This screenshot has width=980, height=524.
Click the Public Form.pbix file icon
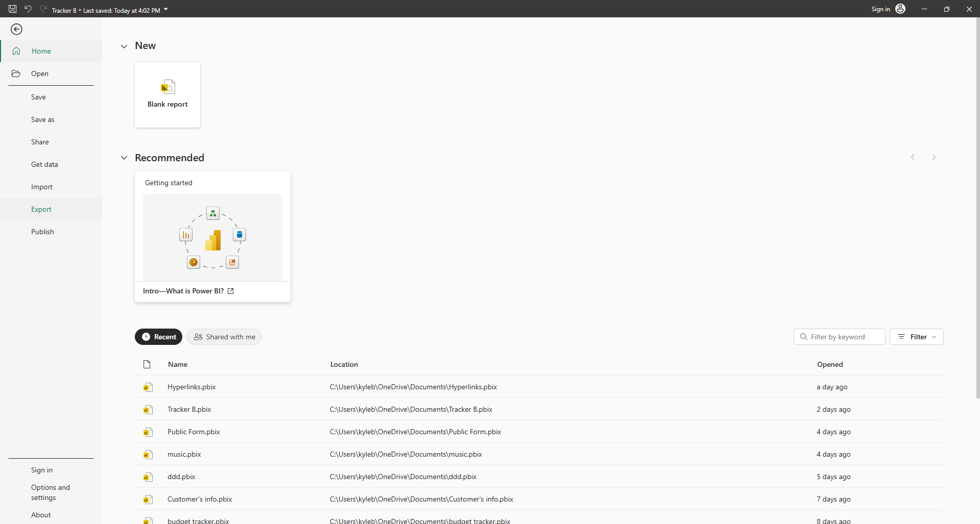point(148,432)
